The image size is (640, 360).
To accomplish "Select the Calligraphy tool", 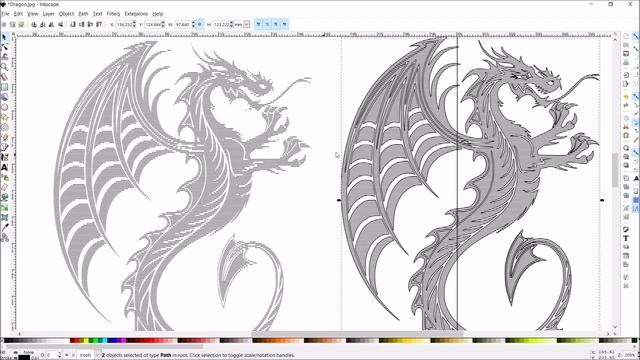I will pos(4,157).
